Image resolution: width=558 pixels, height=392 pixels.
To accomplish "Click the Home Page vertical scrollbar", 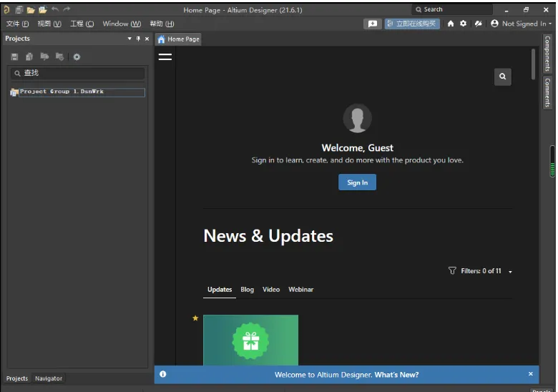I will pyautogui.click(x=533, y=64).
